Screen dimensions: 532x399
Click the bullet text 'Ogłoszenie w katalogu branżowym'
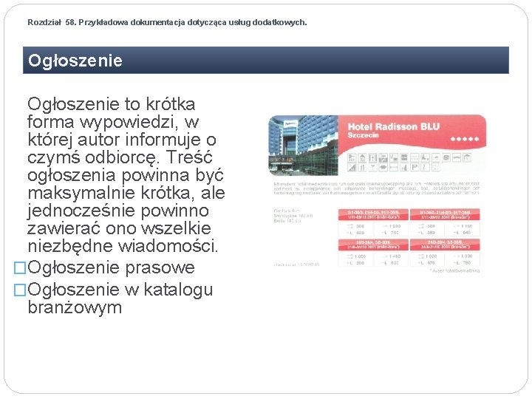[120, 299]
